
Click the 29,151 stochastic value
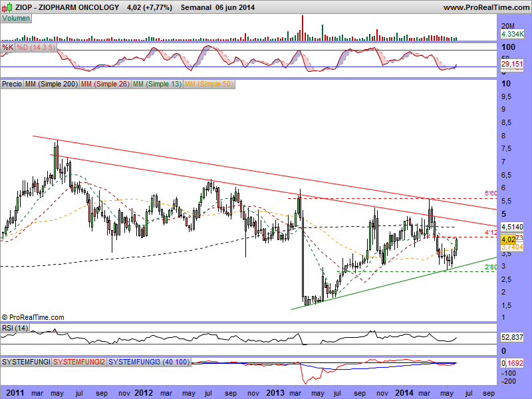coord(512,64)
